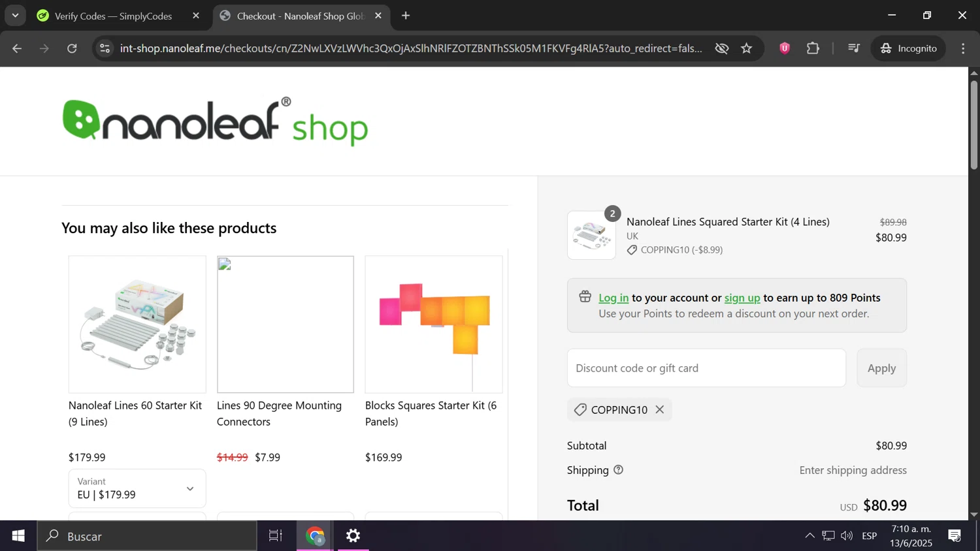Open the Windows Start menu

click(x=18, y=536)
